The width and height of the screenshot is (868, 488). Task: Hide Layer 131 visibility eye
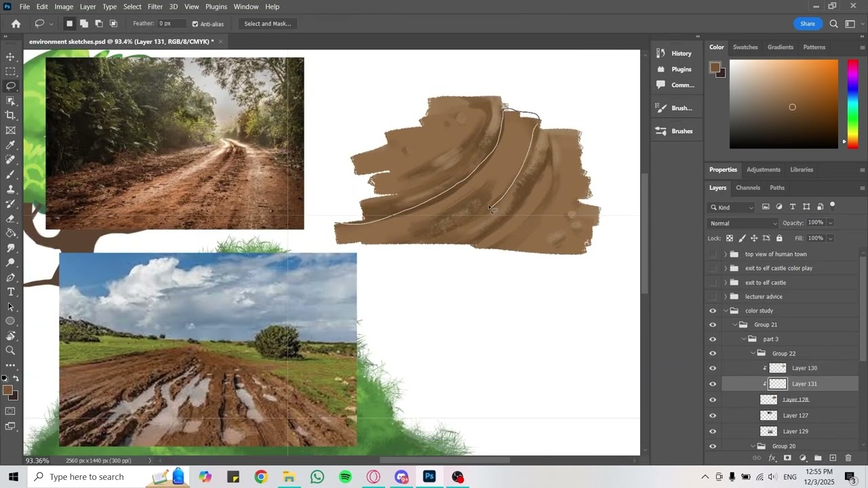[713, 384]
